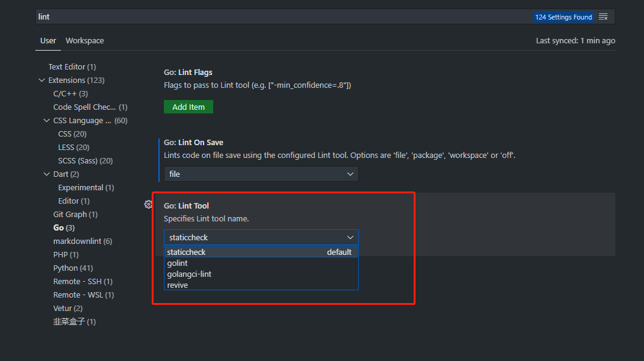644x361 pixels.
Task: Open the Lint On Save dropdown
Action: [261, 174]
